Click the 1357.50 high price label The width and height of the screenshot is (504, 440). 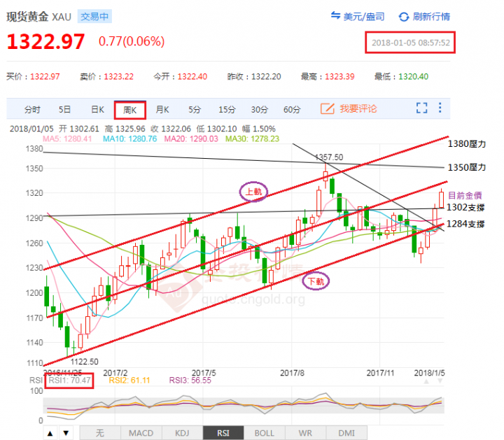tap(329, 157)
